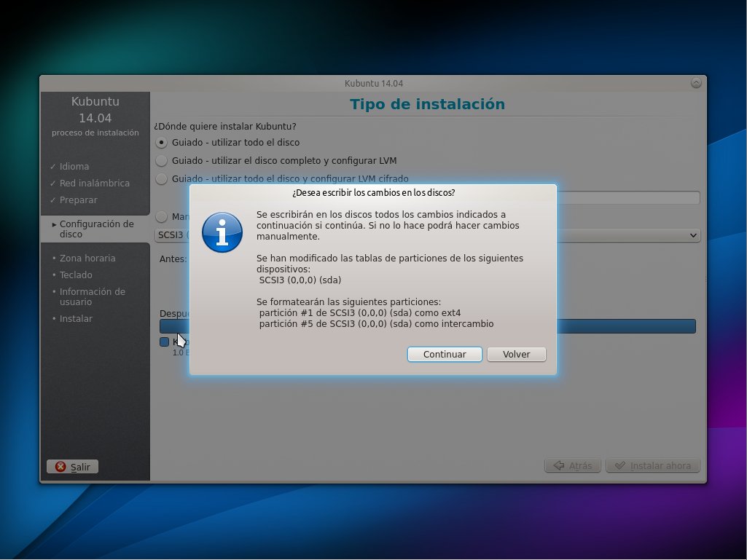747x560 pixels.
Task: Click the Idioma step in the sidebar
Action: pyautogui.click(x=74, y=167)
